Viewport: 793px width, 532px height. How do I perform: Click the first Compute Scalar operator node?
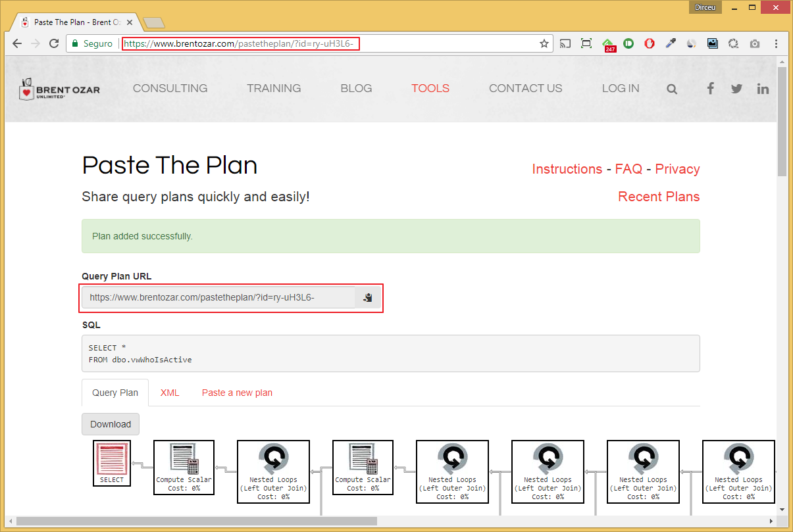[184, 466]
